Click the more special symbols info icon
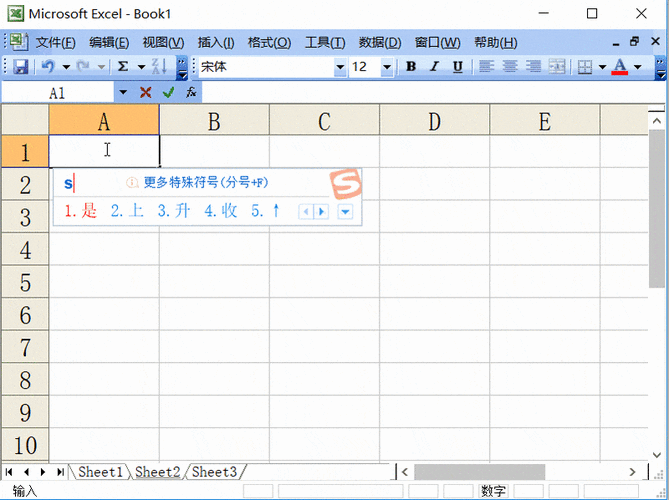Screen dimensions: 669x500 [x=133, y=183]
